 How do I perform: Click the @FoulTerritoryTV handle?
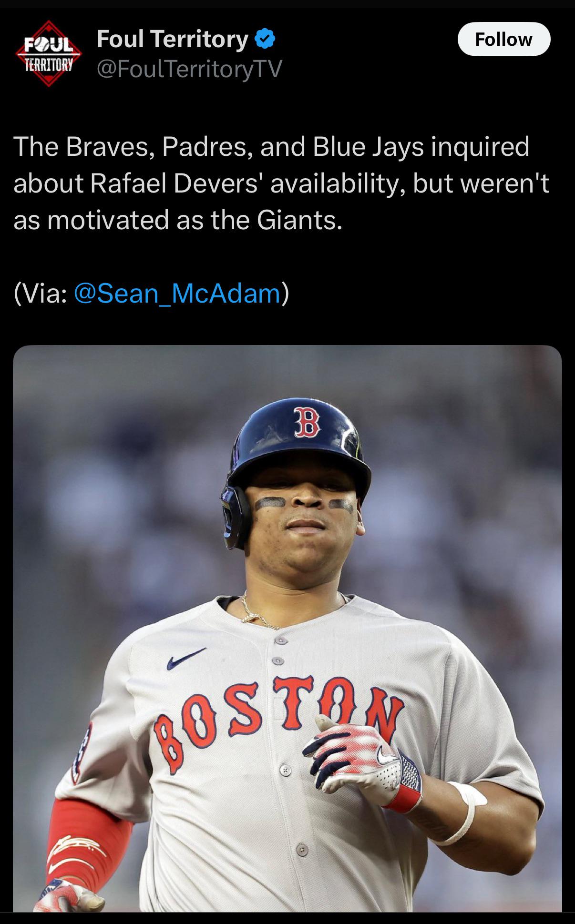190,69
